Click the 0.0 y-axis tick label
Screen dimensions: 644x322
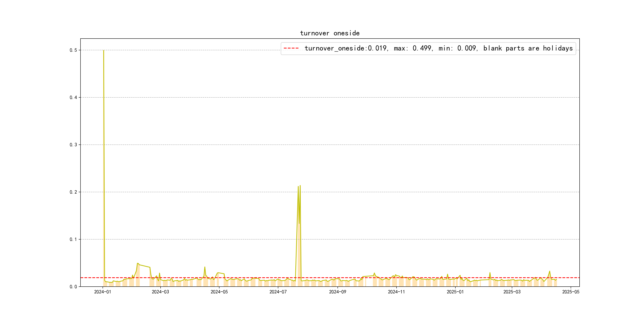point(73,287)
